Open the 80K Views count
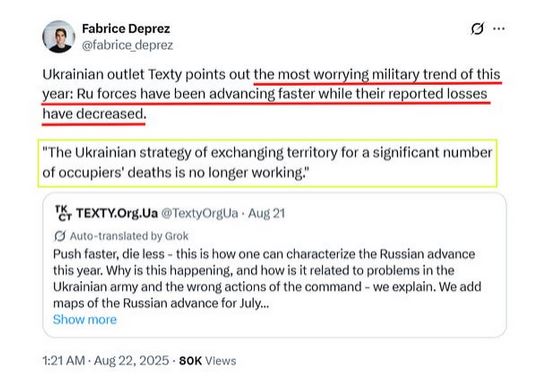 coord(208,361)
